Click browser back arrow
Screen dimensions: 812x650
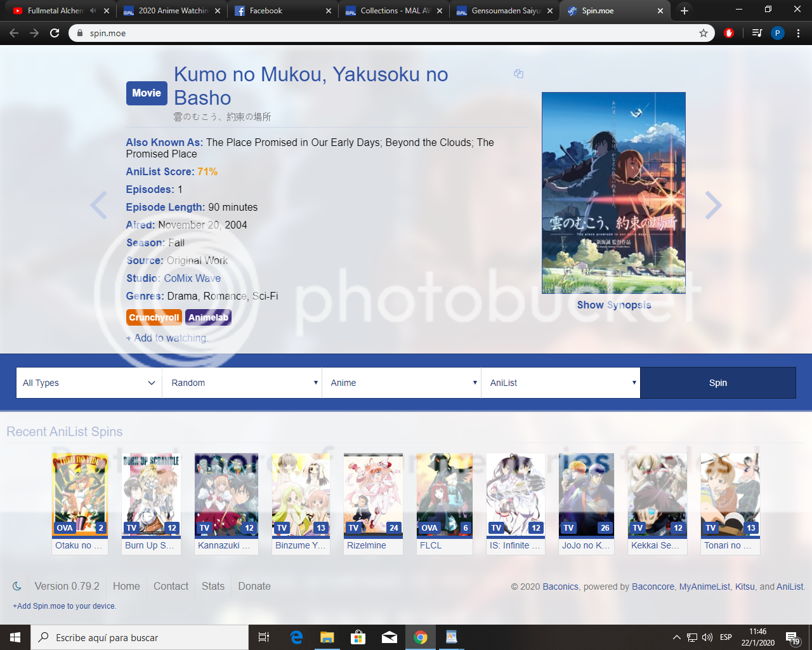[x=14, y=33]
